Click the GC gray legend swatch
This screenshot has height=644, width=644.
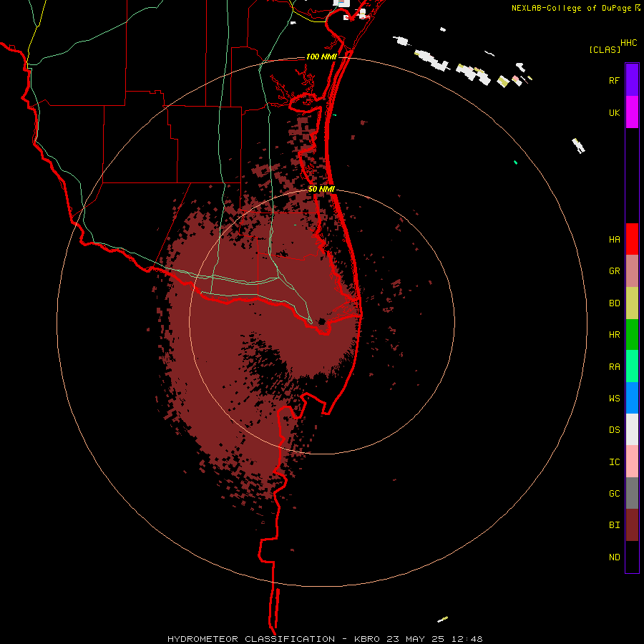click(x=632, y=493)
